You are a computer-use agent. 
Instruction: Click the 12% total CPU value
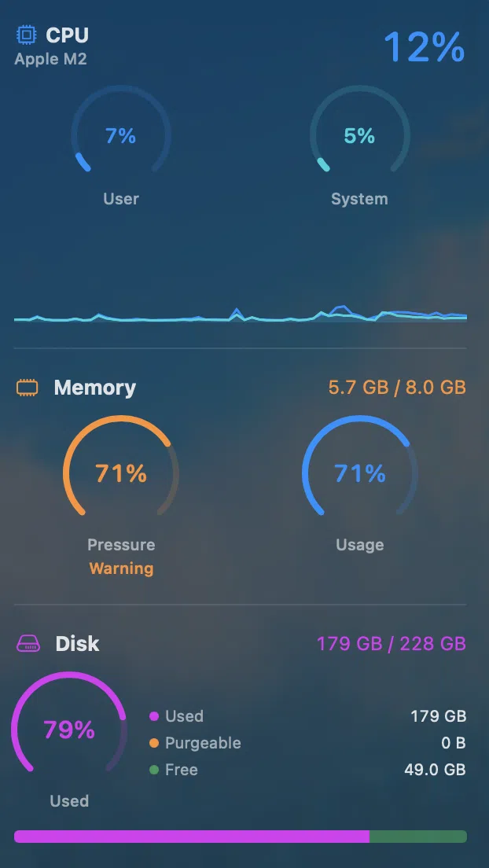[x=424, y=47]
